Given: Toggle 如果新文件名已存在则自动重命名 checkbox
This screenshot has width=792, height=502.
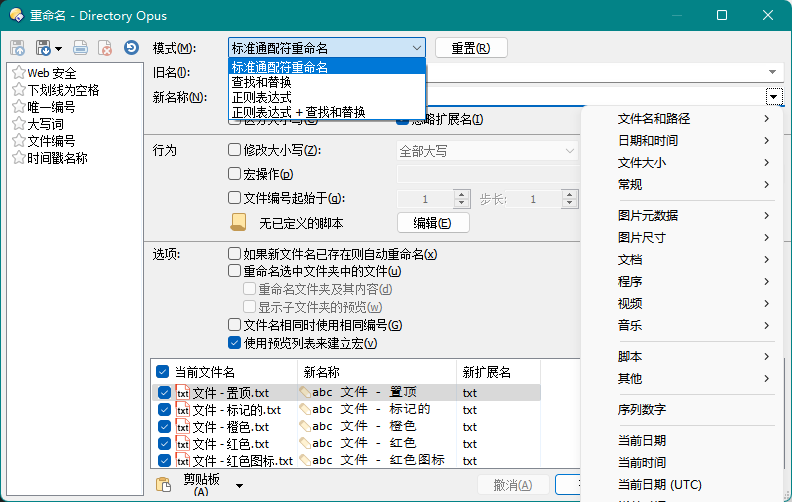Looking at the screenshot, I should (235, 254).
